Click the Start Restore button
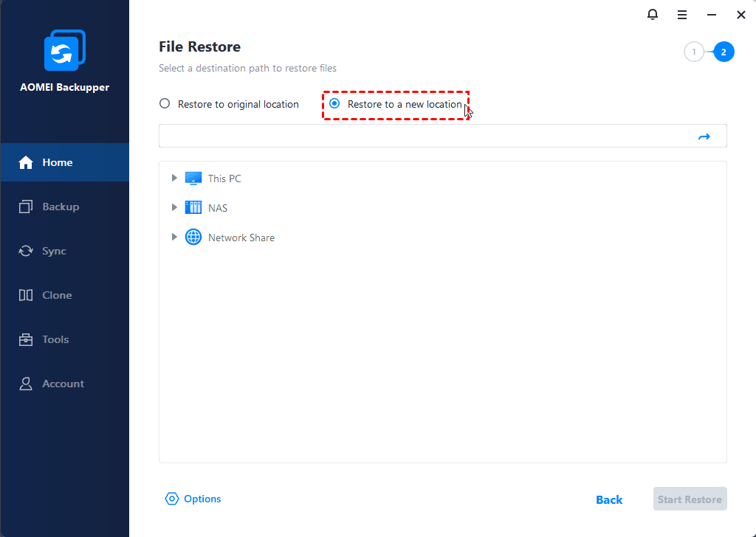The image size is (756, 537). pyautogui.click(x=690, y=499)
